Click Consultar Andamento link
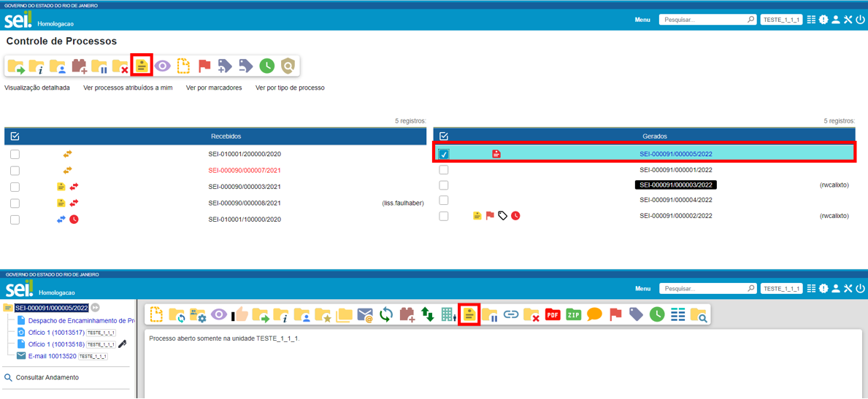This screenshot has height=399, width=868. 47,378
